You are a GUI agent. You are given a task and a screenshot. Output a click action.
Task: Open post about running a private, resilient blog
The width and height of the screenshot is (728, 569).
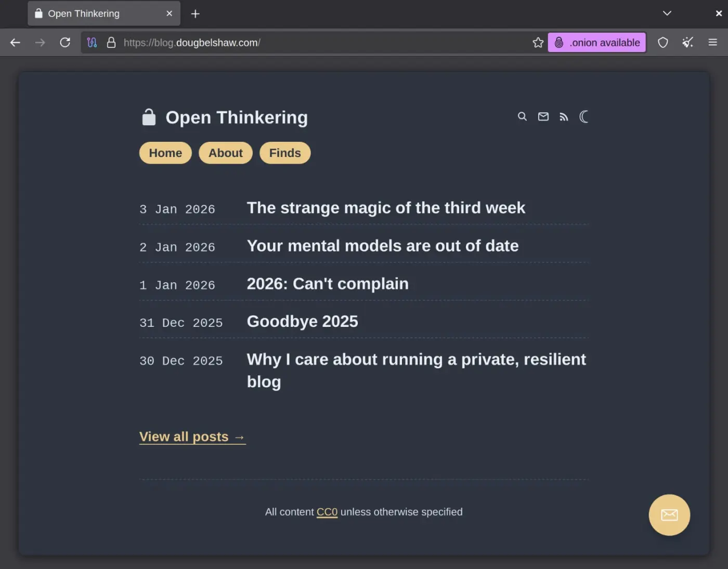(416, 370)
